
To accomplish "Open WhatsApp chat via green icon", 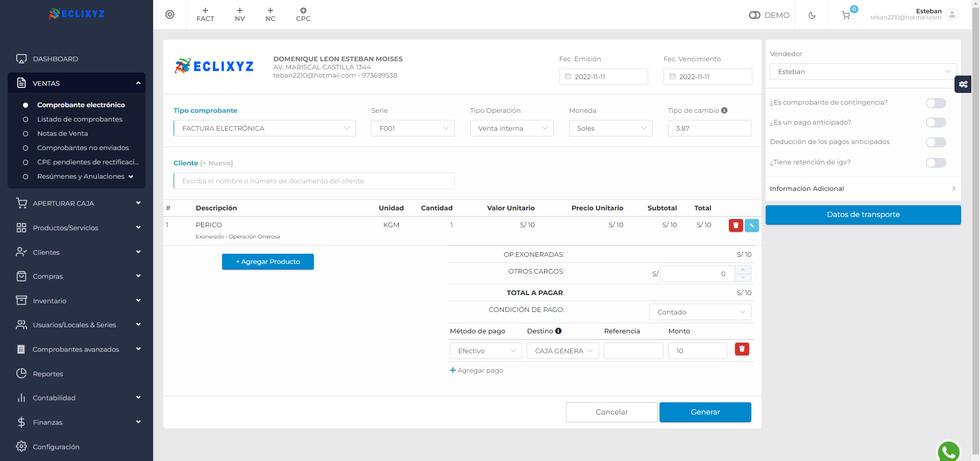I will tap(948, 451).
